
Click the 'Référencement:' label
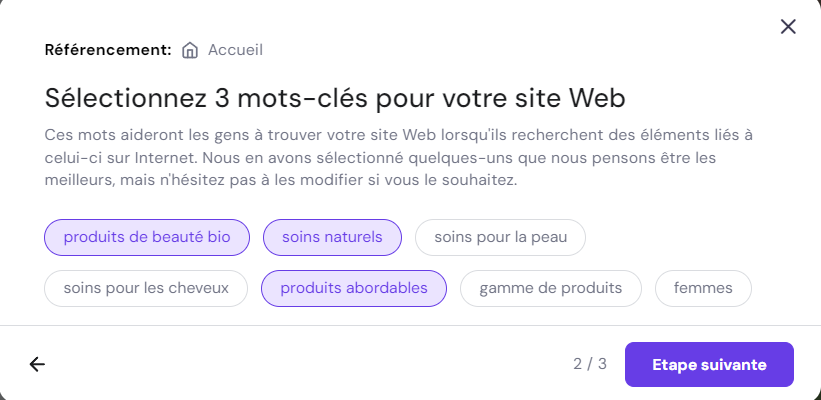108,50
